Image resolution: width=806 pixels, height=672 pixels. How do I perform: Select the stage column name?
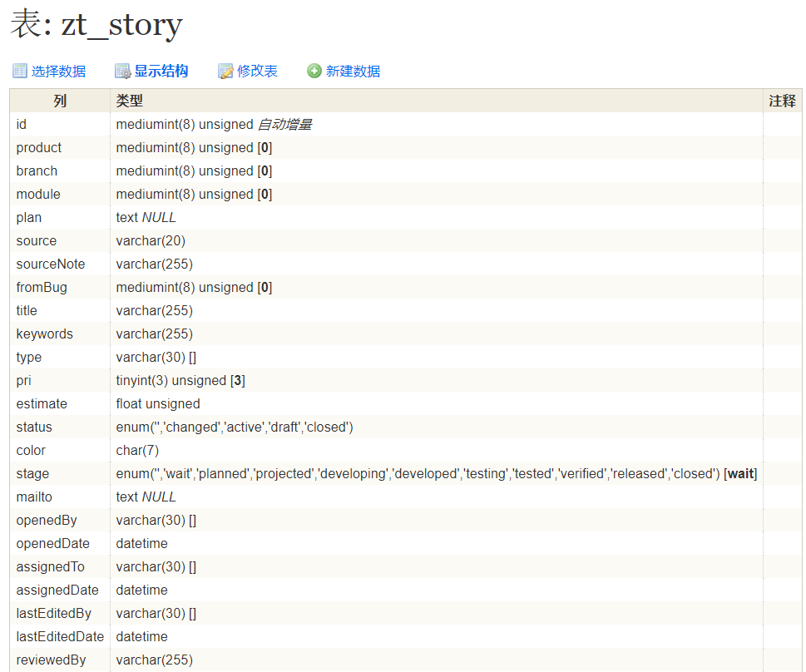click(x=32, y=473)
